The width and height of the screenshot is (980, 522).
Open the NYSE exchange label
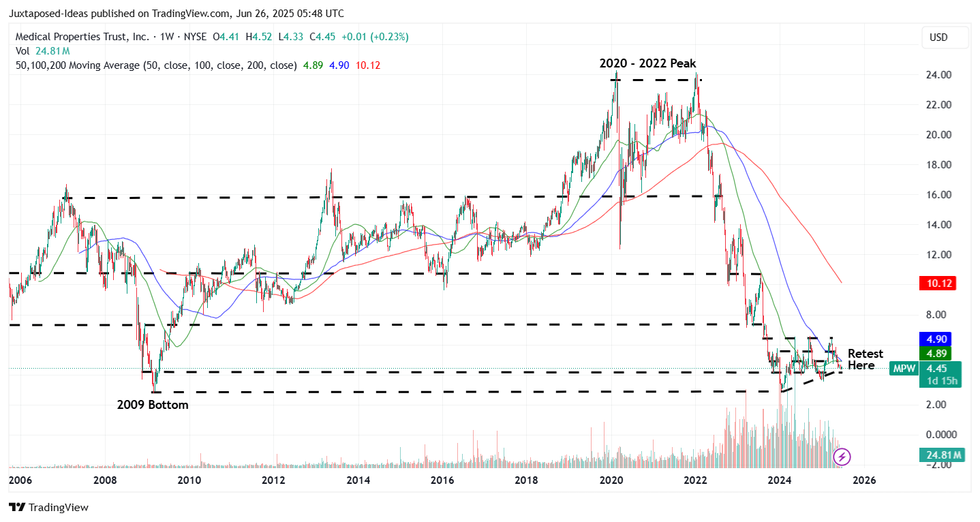pos(196,37)
